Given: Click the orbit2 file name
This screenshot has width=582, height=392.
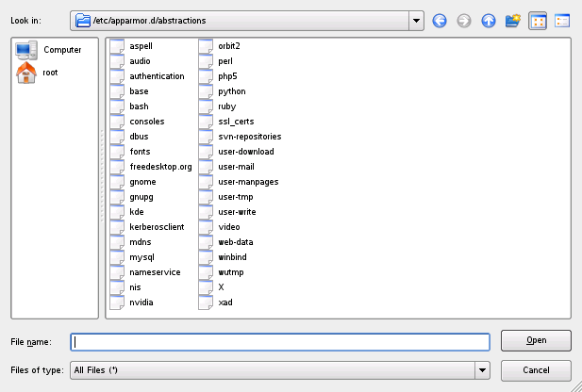Looking at the screenshot, I should pos(229,46).
